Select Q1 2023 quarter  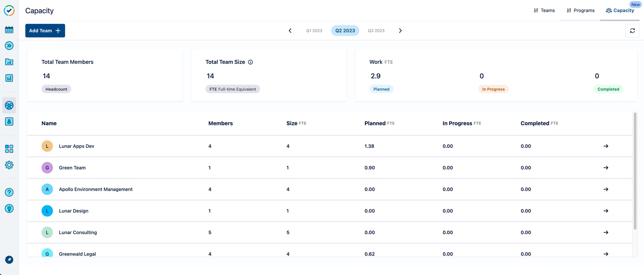pos(314,31)
